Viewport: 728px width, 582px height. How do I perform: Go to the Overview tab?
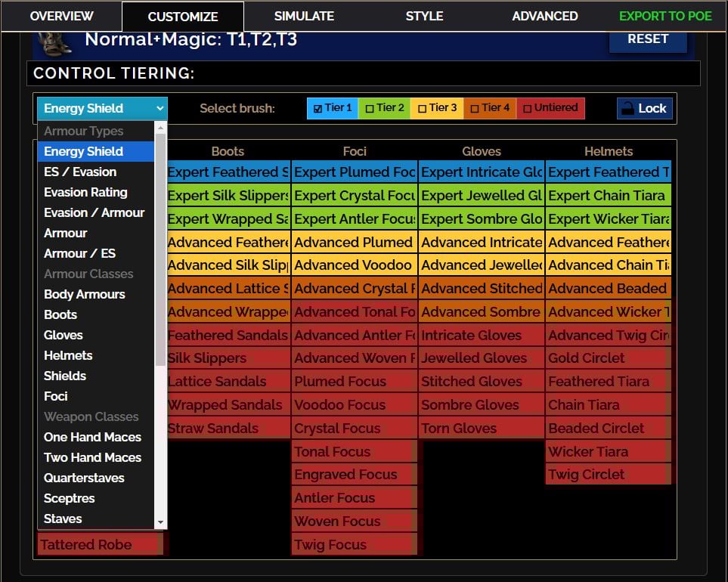point(61,16)
